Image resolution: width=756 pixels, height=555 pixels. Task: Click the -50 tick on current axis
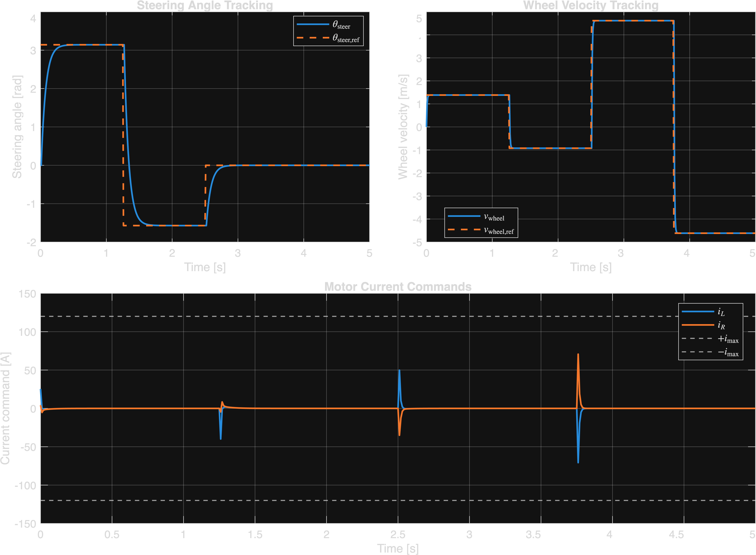28,447
